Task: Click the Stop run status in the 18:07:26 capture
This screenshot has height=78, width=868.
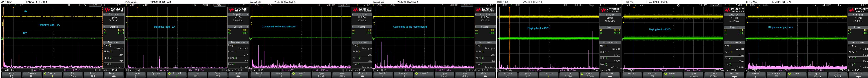Action: [591, 5]
